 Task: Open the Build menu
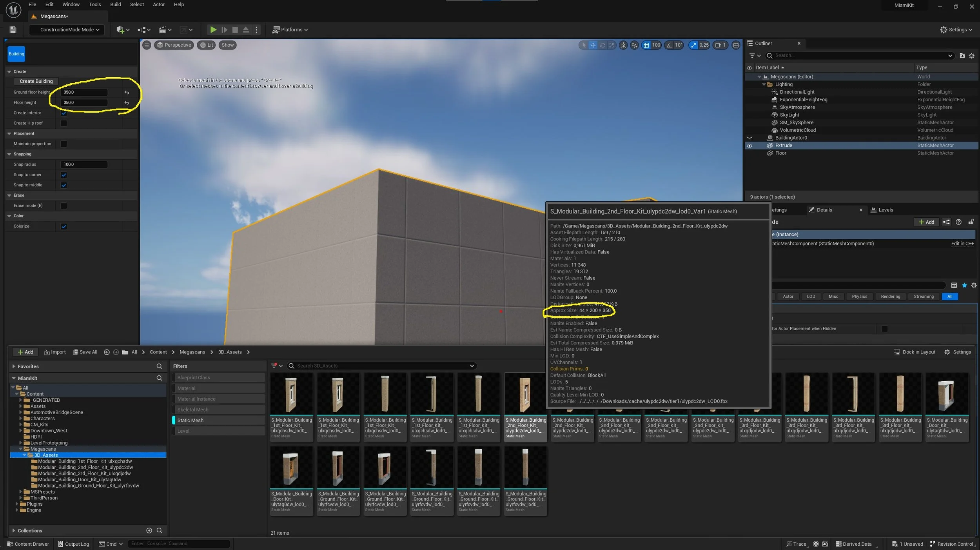pos(115,4)
